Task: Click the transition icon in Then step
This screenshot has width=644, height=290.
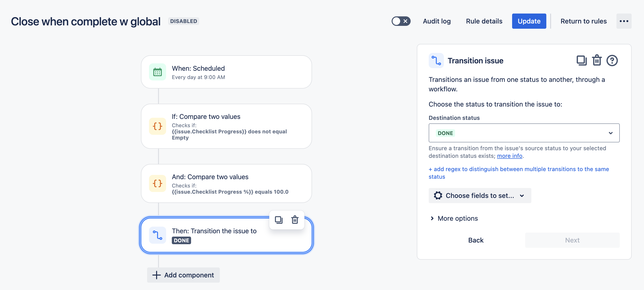Action: coord(157,235)
